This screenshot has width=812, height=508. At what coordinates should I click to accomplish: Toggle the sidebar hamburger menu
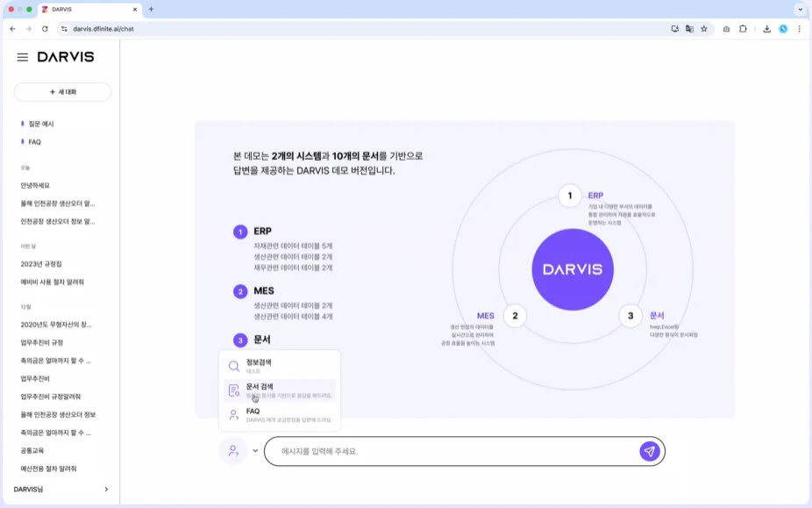point(22,57)
